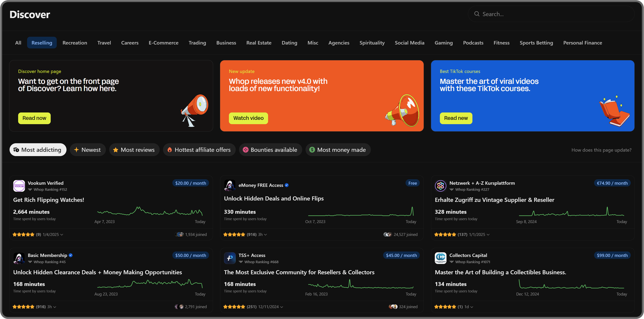This screenshot has height=319, width=644.
Task: Click member avatars beside 1,934 joined
Action: coord(179,235)
